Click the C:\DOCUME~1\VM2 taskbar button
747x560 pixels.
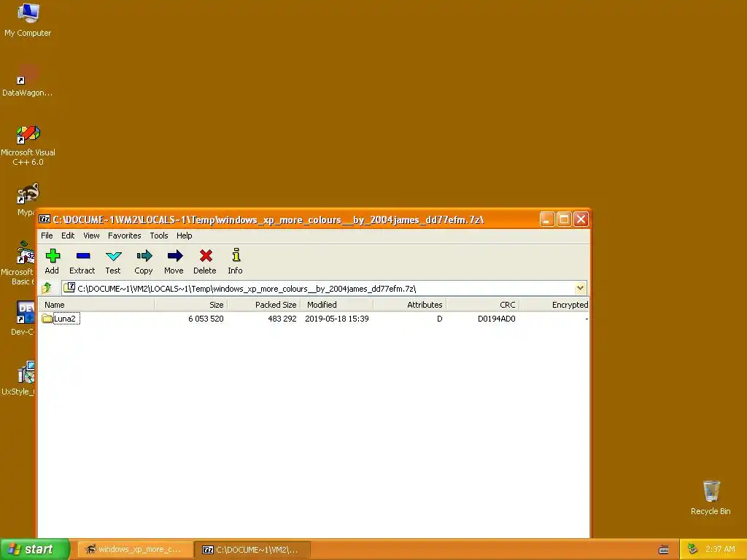click(253, 550)
